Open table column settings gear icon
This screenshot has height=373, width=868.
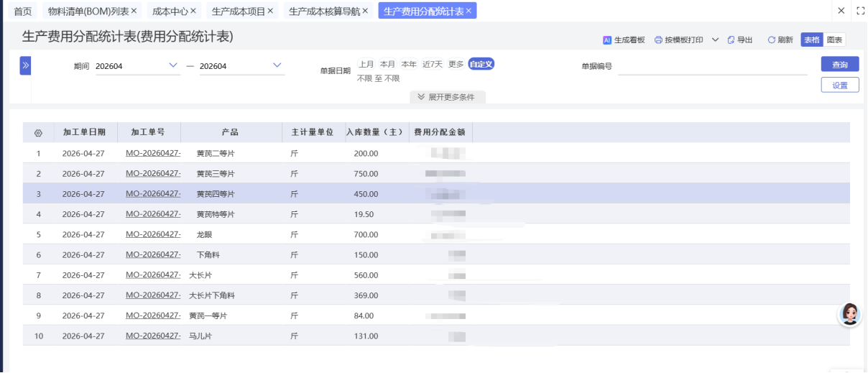38,133
